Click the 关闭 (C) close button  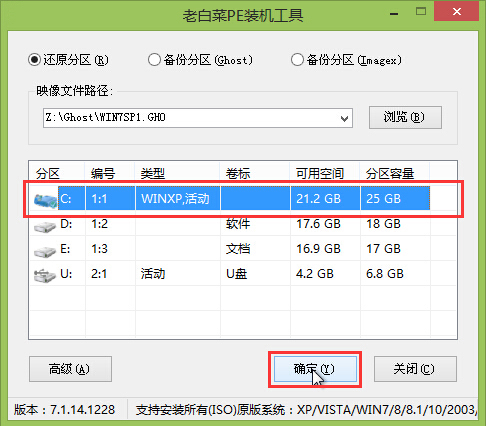(x=415, y=369)
